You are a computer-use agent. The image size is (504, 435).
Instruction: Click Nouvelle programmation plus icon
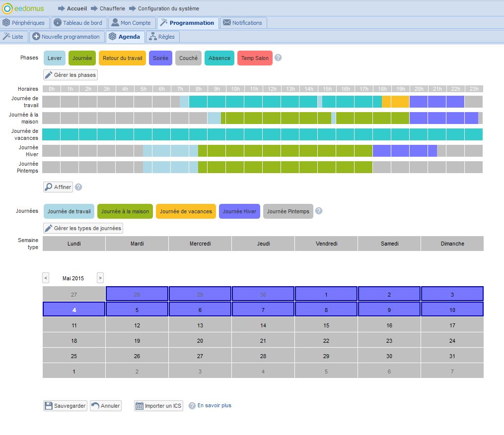(36, 37)
